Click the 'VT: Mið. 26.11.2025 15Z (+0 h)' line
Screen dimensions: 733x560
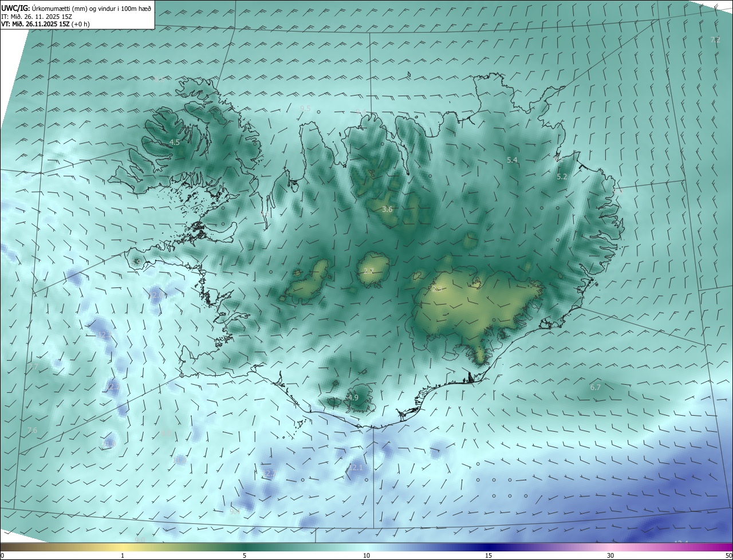point(45,24)
